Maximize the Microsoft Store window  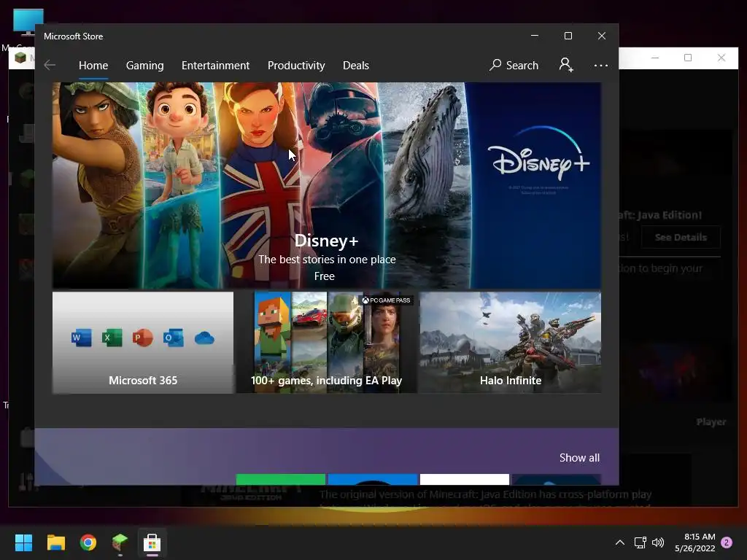[x=568, y=36]
